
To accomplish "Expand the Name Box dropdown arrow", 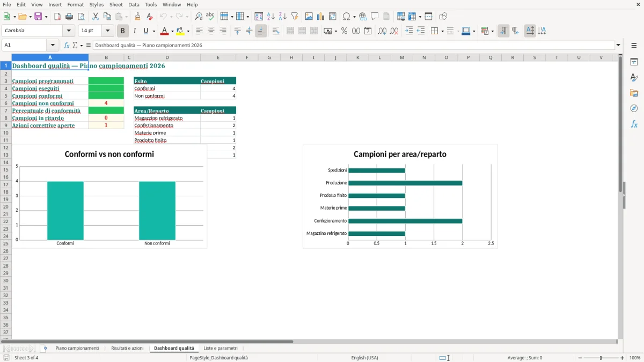I will coord(53,45).
